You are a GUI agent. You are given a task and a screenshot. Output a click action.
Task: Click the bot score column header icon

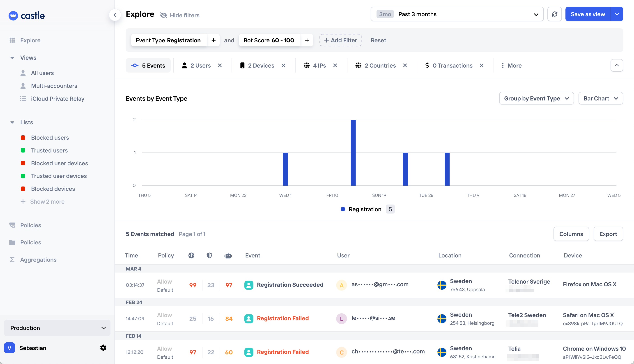click(x=228, y=255)
